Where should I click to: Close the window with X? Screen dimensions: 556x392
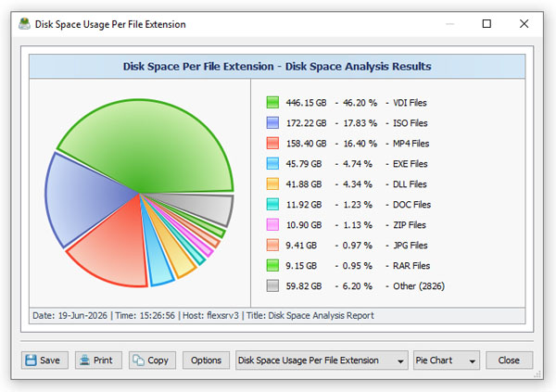(x=524, y=24)
